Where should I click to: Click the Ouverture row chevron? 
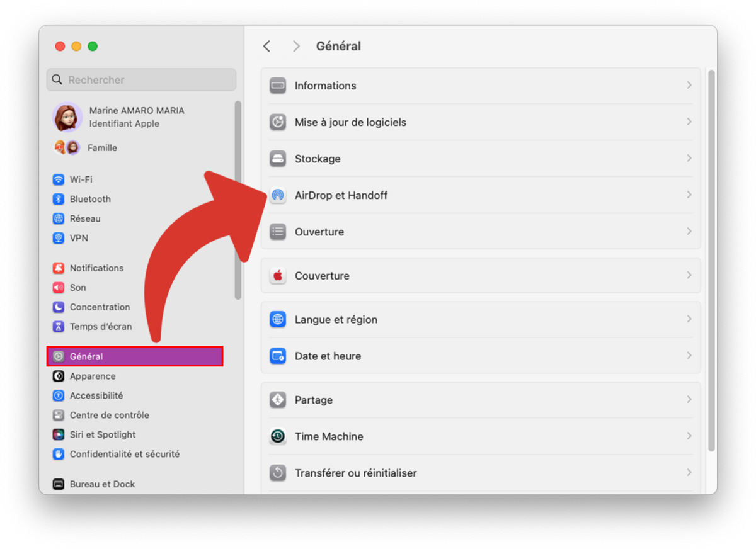[689, 231]
